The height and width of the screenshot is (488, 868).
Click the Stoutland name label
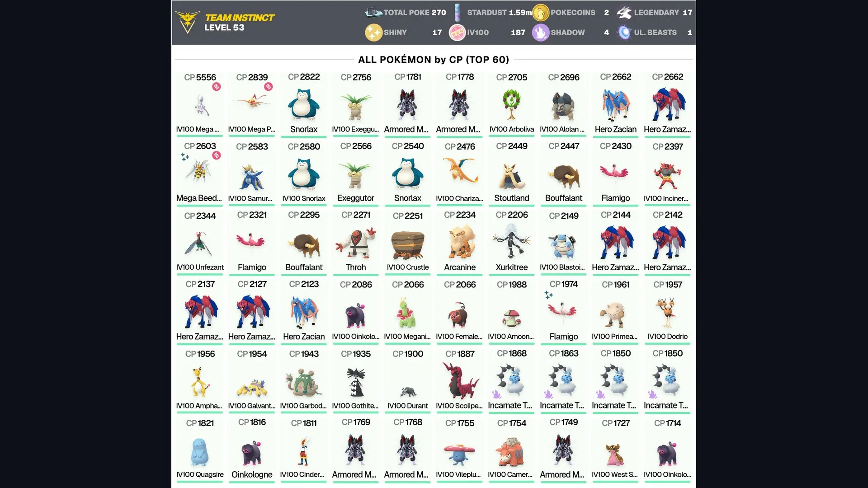512,198
